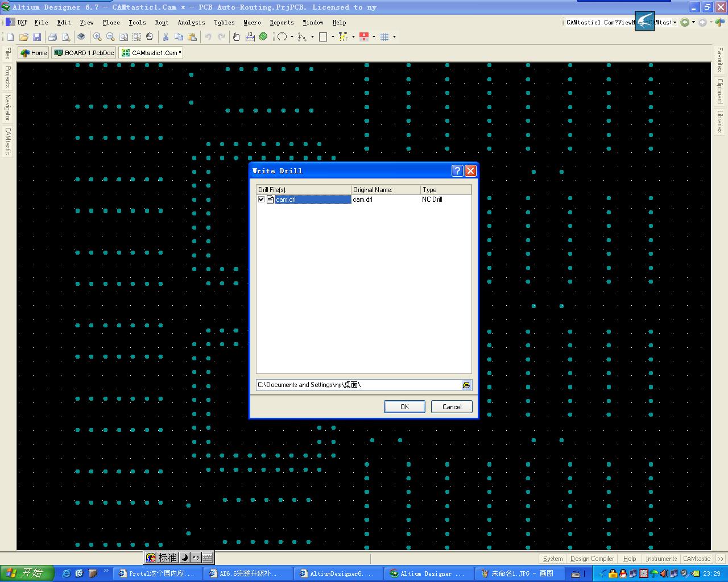Open back navigation history dropdown

[693, 22]
